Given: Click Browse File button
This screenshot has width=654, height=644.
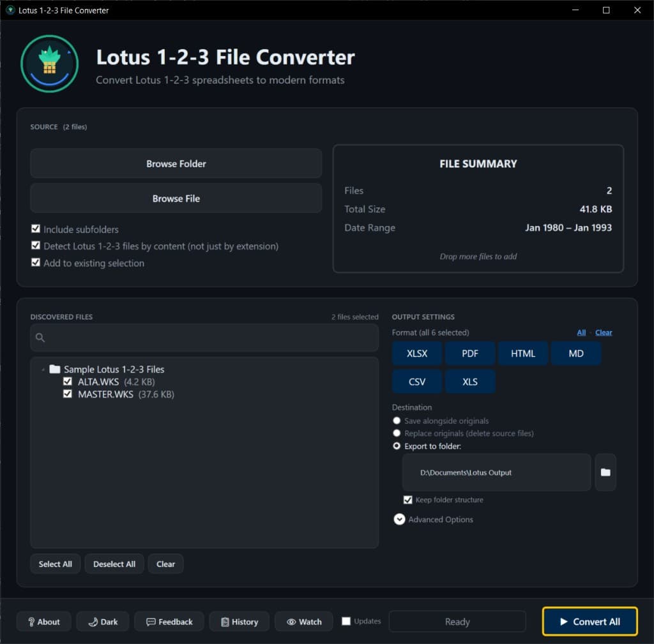Looking at the screenshot, I should (x=176, y=198).
